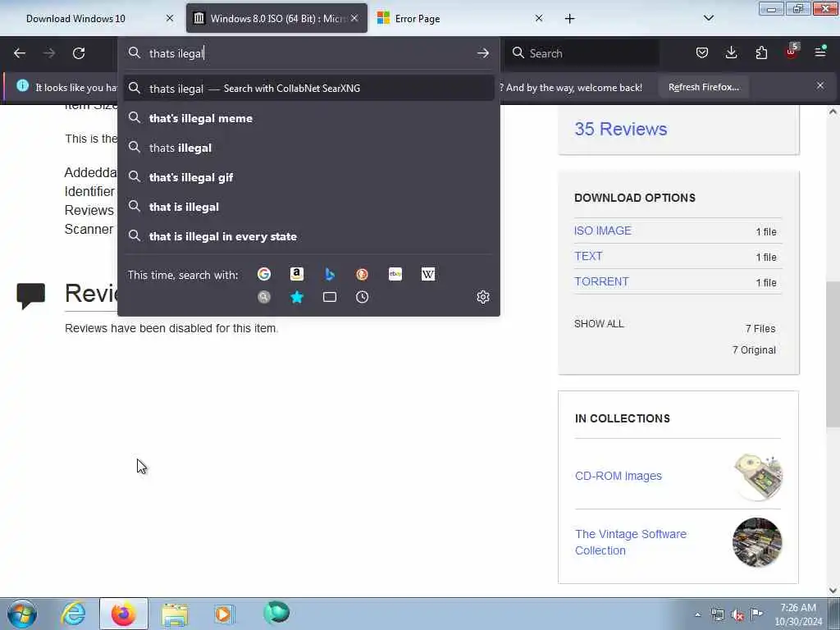
Task: Click the uBlock Origin extension icon
Action: point(792,52)
